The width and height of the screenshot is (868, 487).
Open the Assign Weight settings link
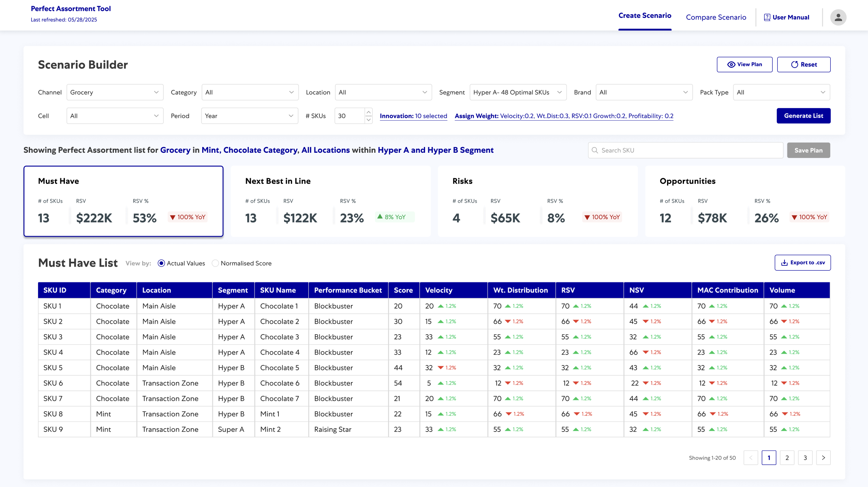(x=564, y=116)
